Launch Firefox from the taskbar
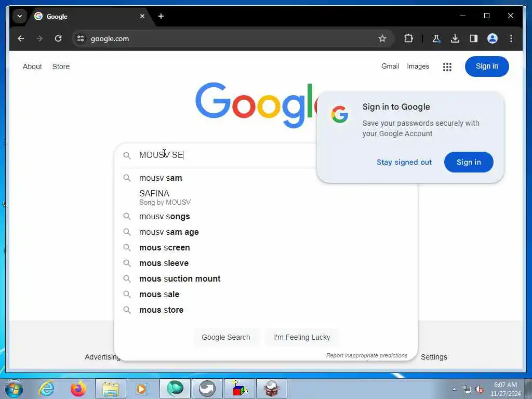The image size is (532, 399). [x=78, y=389]
